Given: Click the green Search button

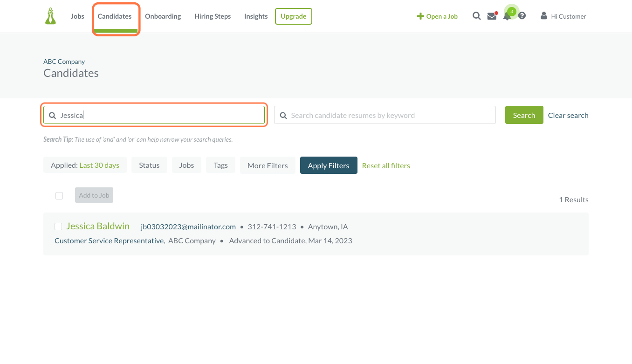Looking at the screenshot, I should [x=524, y=115].
